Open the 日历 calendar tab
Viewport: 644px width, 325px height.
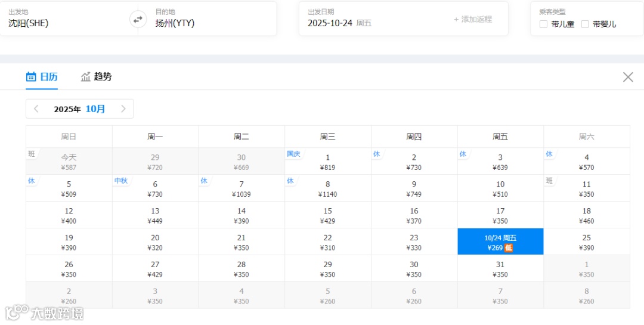[42, 77]
